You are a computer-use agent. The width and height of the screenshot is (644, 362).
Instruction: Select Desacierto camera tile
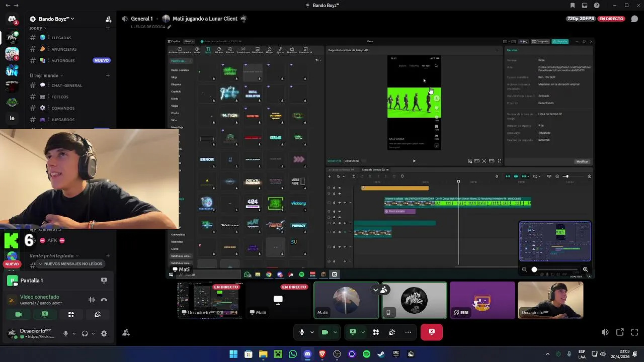[x=550, y=300]
